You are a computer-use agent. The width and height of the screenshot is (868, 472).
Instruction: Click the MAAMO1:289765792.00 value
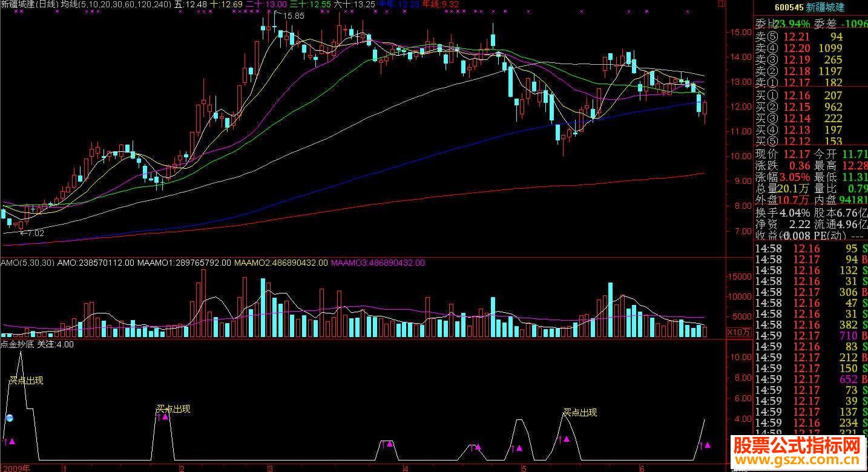(x=184, y=263)
